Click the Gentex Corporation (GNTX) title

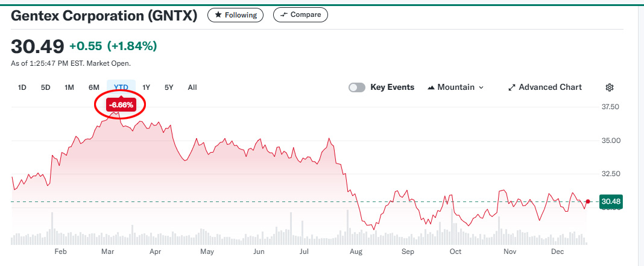(x=104, y=16)
